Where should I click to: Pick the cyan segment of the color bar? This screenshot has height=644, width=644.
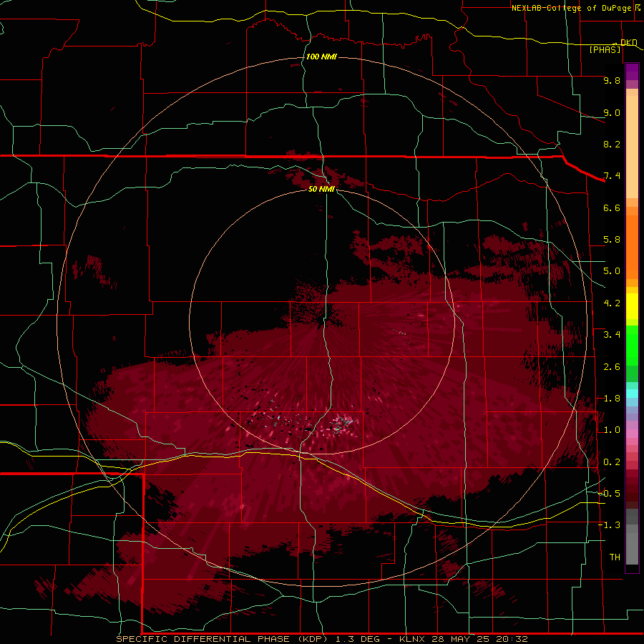632,394
